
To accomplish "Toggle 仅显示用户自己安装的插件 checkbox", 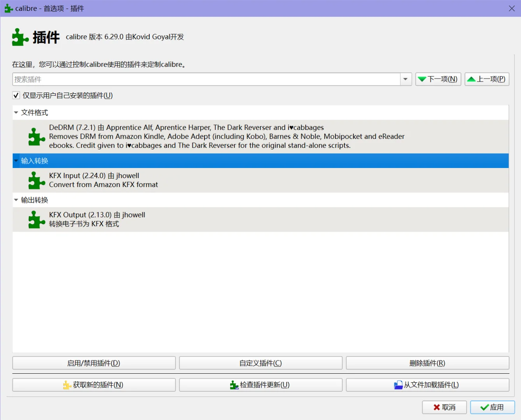I will [x=16, y=95].
